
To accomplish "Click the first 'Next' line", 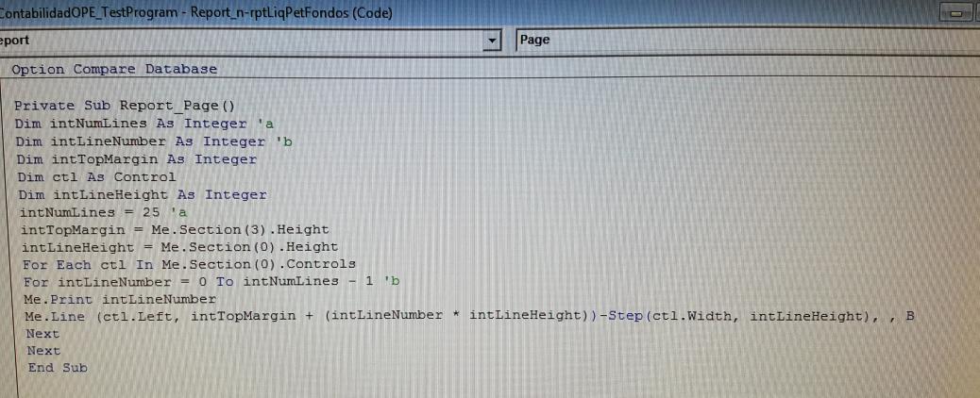I will click(x=43, y=334).
